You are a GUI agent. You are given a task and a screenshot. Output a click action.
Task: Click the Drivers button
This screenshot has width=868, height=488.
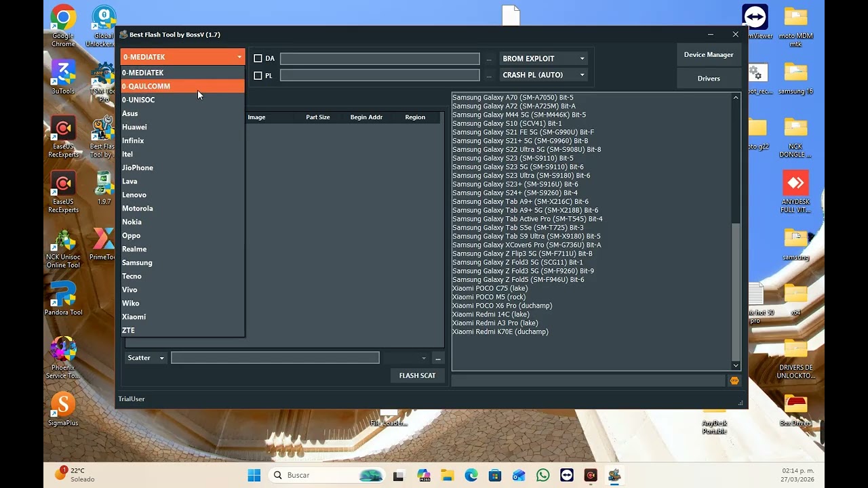pyautogui.click(x=709, y=79)
